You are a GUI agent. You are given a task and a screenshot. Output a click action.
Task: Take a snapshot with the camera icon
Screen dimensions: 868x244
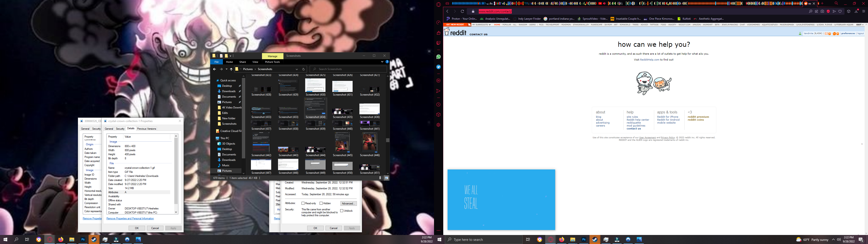823,12
